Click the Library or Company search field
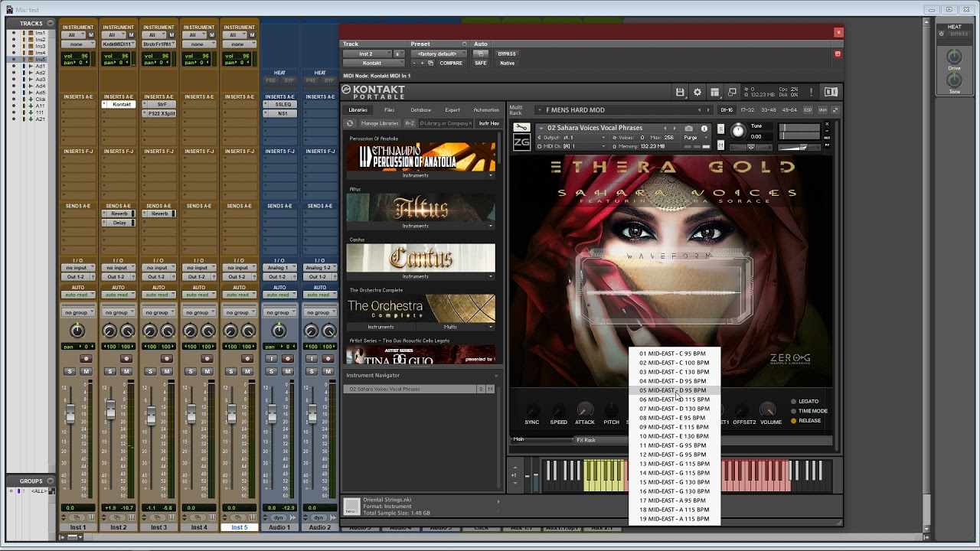The width and height of the screenshot is (980, 551). (446, 123)
